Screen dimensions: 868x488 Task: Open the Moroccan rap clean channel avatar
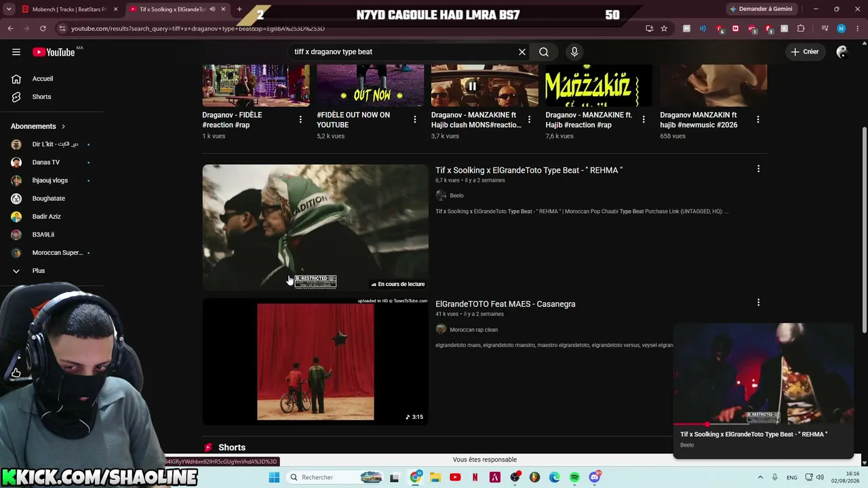pyautogui.click(x=441, y=329)
